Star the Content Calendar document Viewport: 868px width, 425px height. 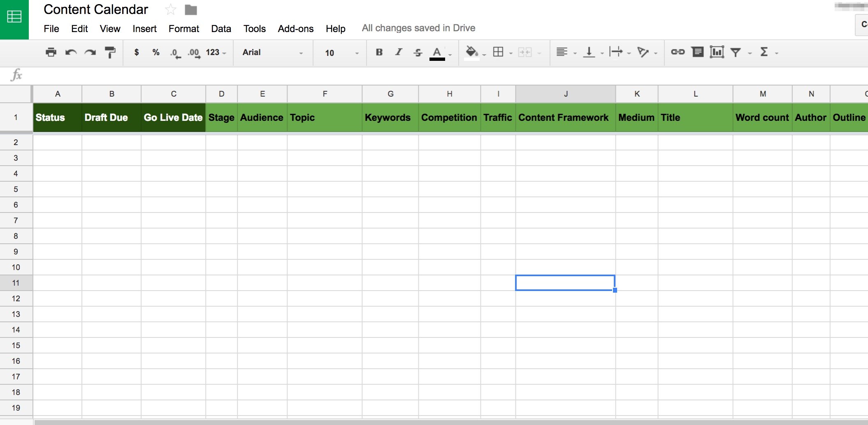(x=170, y=9)
